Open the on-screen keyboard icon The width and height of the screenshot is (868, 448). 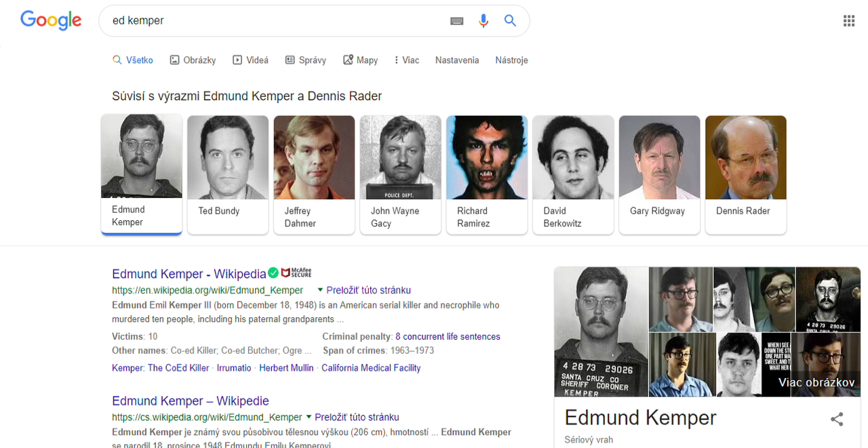(457, 21)
